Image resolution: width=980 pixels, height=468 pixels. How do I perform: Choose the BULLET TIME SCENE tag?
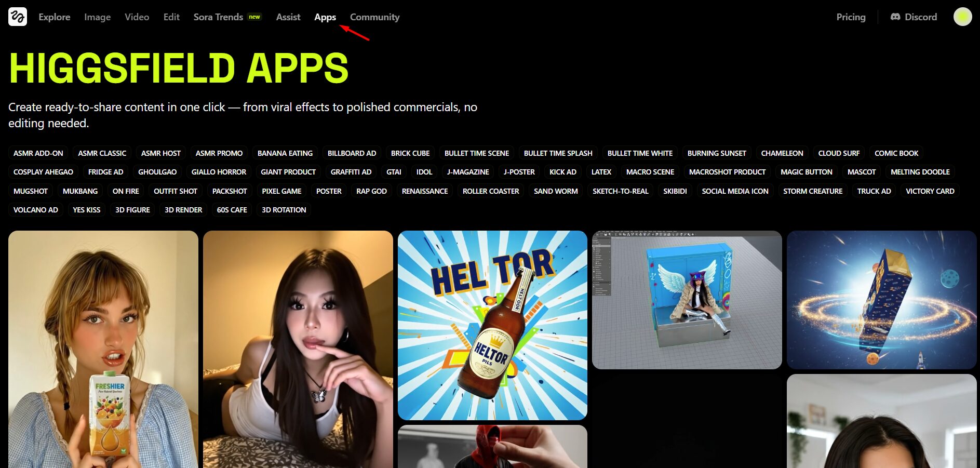pos(476,153)
